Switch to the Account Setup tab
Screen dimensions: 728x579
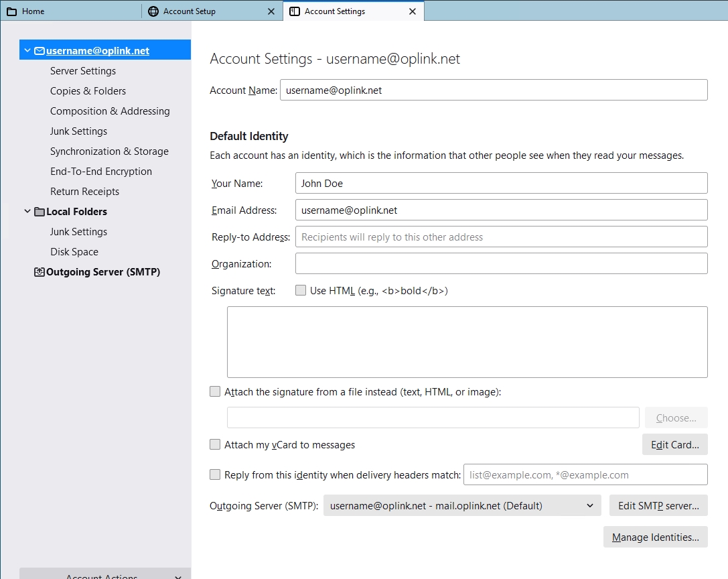(x=212, y=11)
